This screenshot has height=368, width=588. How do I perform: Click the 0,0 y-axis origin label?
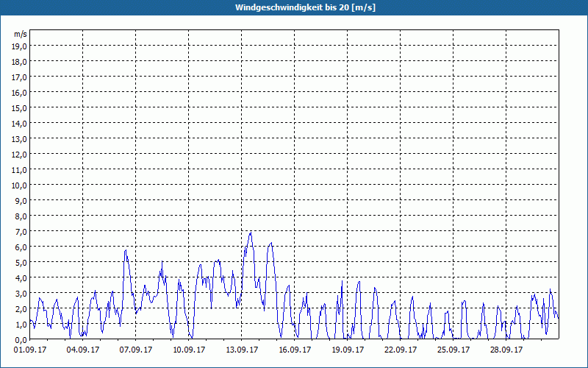click(21, 339)
